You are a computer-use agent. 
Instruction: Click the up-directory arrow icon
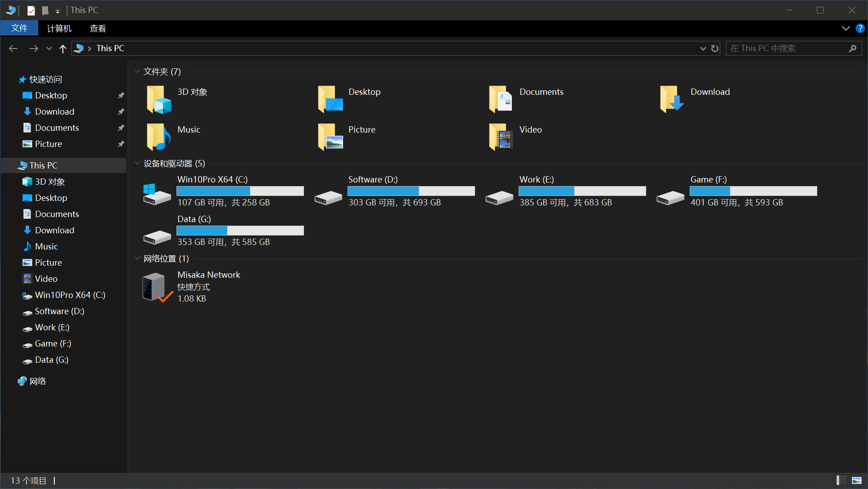click(x=63, y=49)
